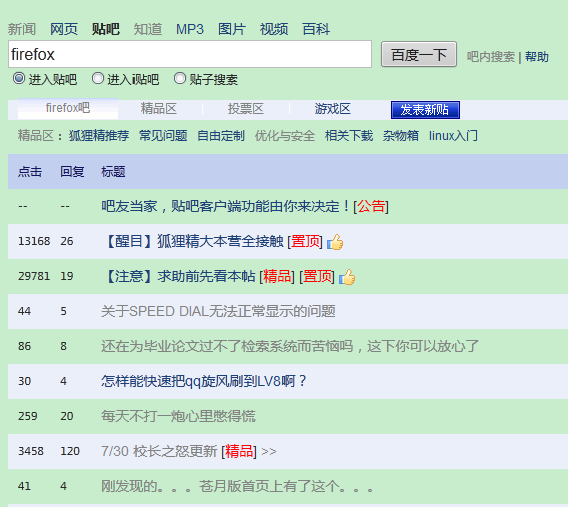Open post 怎样能快速把qq旋风刷到LV8啊
Screen dimensions: 568x507
(x=204, y=381)
